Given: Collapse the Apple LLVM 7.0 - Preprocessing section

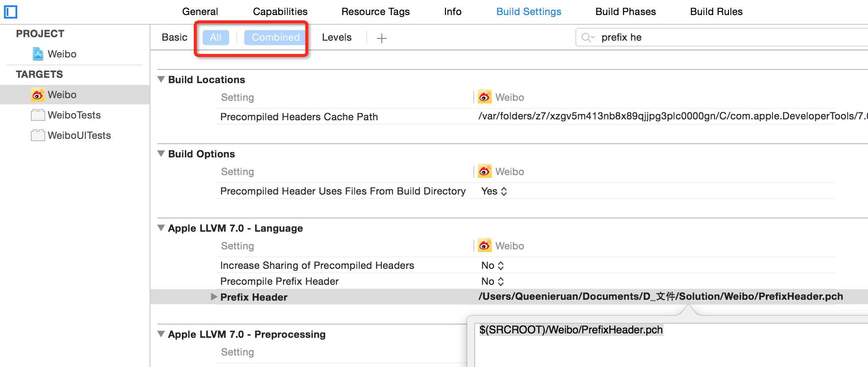Looking at the screenshot, I should [161, 334].
